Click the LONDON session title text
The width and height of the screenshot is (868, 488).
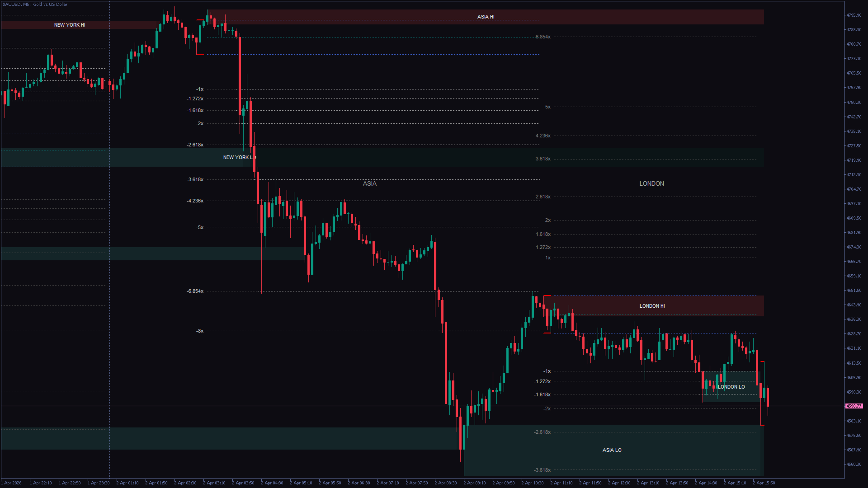[x=651, y=183]
